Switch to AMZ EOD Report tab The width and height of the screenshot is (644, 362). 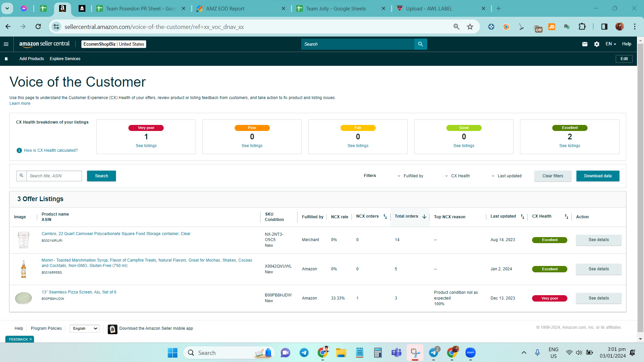click(241, 9)
